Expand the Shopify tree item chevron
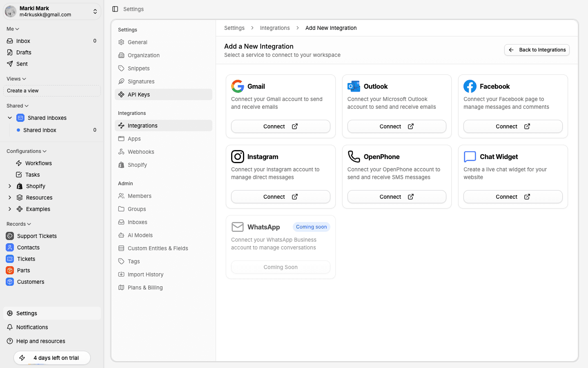The image size is (588, 368). pyautogui.click(x=10, y=186)
